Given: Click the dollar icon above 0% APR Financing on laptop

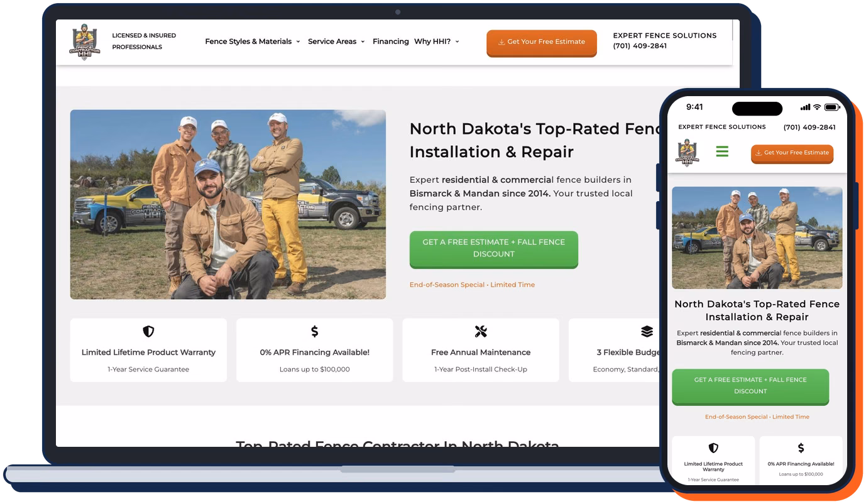Looking at the screenshot, I should 315,331.
